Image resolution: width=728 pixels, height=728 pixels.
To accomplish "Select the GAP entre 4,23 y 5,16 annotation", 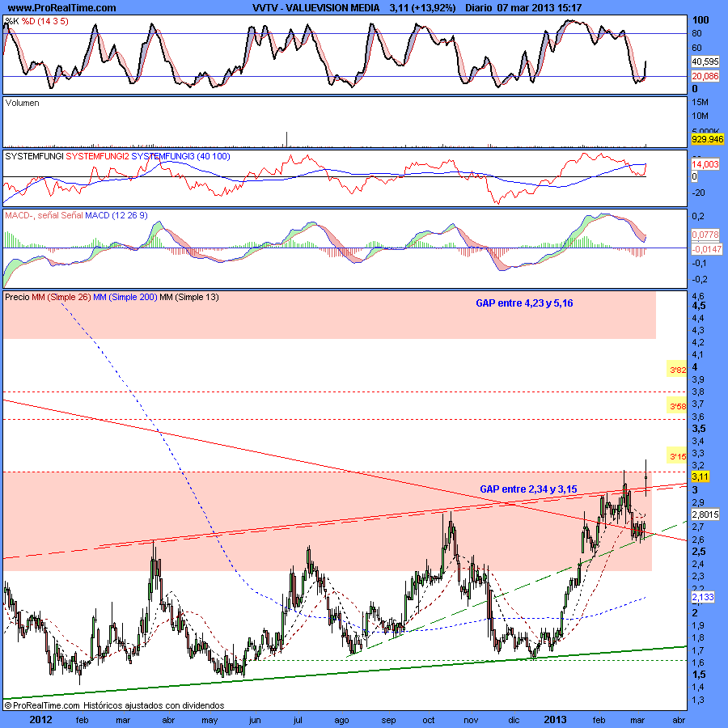I will tap(524, 303).
